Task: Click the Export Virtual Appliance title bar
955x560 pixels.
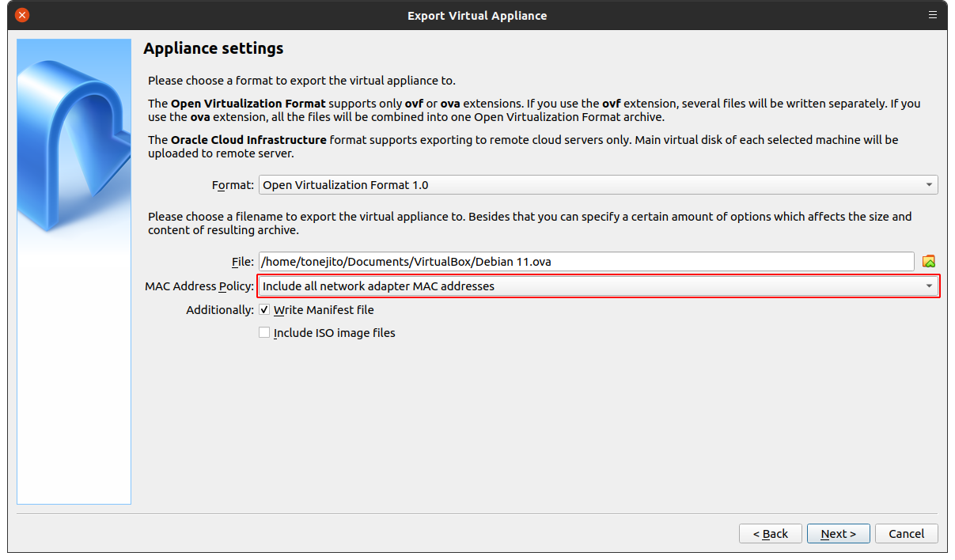Action: pyautogui.click(x=477, y=15)
